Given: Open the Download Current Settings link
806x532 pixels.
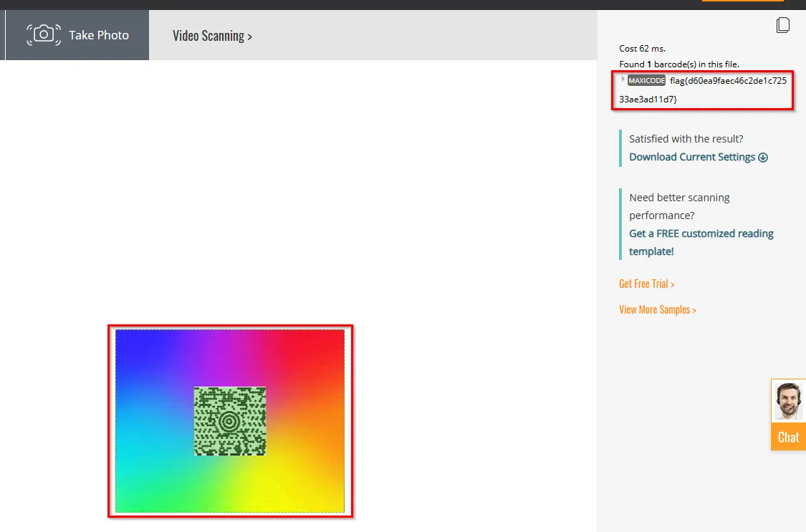Looking at the screenshot, I should click(x=692, y=157).
